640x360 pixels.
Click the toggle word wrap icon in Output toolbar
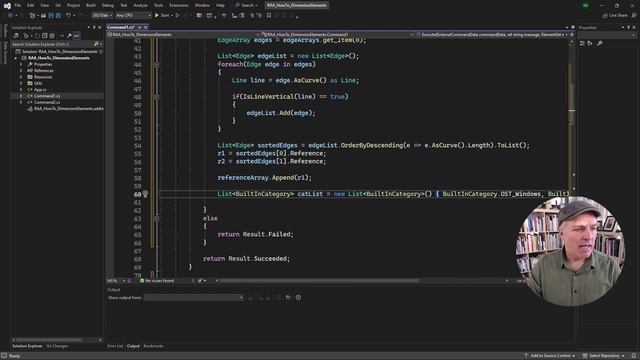point(288,298)
